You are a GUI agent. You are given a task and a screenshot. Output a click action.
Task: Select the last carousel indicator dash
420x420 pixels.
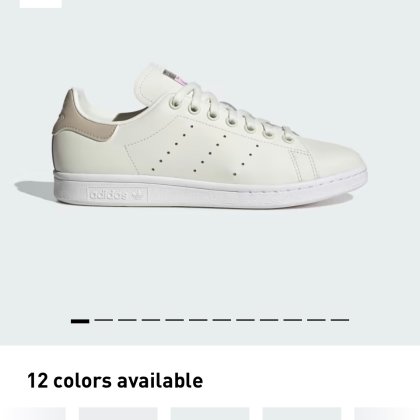coord(340,320)
